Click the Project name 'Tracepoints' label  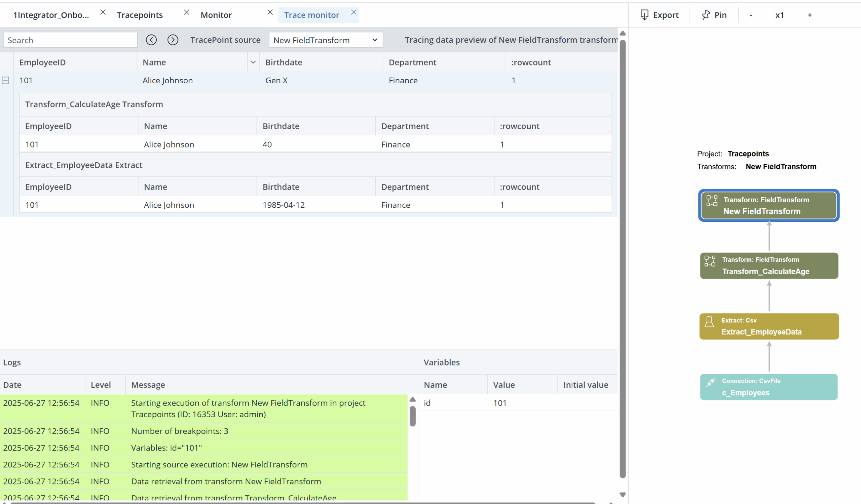click(x=748, y=154)
